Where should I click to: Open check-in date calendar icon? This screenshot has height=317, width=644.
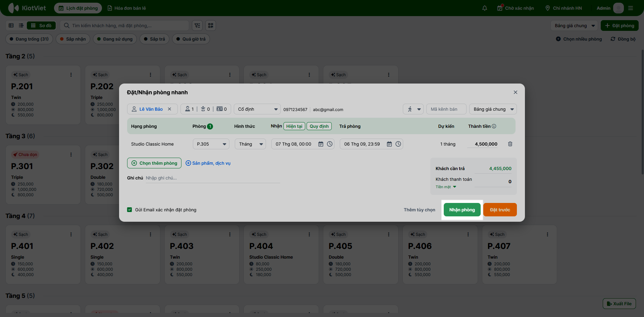[x=321, y=144]
